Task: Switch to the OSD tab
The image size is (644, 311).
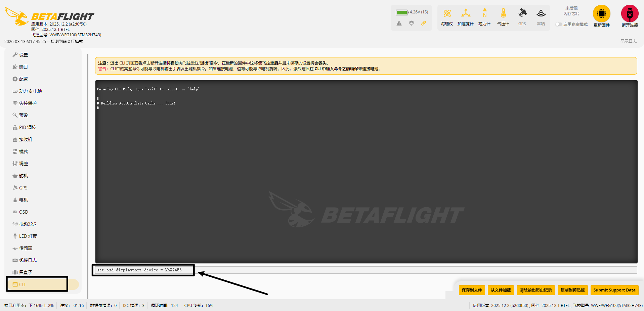Action: pyautogui.click(x=24, y=212)
